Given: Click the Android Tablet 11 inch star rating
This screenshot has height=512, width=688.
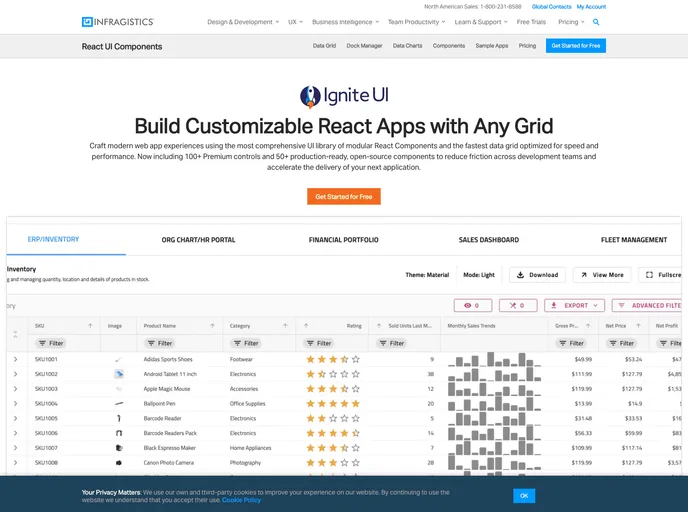Looking at the screenshot, I should (x=333, y=374).
